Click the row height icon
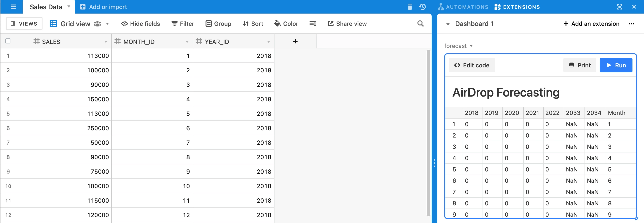 point(313,24)
